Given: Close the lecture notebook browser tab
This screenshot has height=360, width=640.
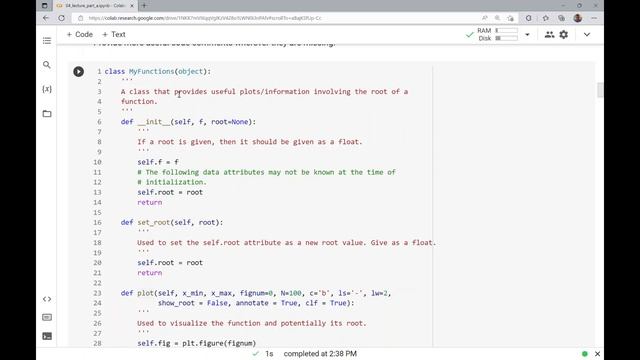Looking at the screenshot, I should pyautogui.click(x=132, y=6).
